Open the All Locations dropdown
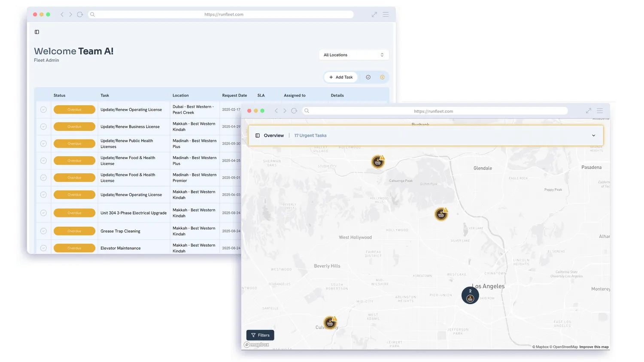The height and width of the screenshot is (362, 644). click(x=354, y=55)
